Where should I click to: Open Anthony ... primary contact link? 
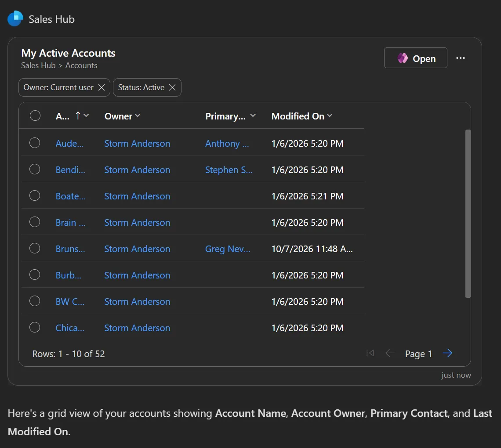(x=227, y=143)
